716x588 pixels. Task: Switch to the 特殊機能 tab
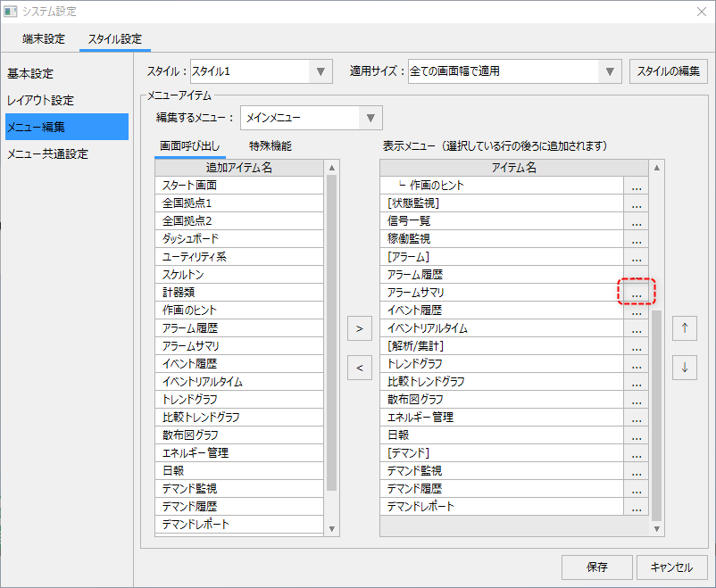(x=271, y=146)
